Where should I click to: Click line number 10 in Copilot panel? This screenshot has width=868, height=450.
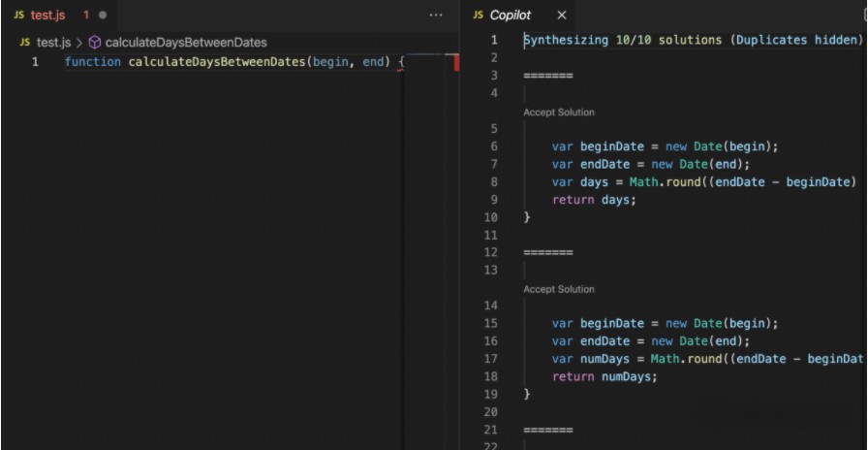pos(491,217)
